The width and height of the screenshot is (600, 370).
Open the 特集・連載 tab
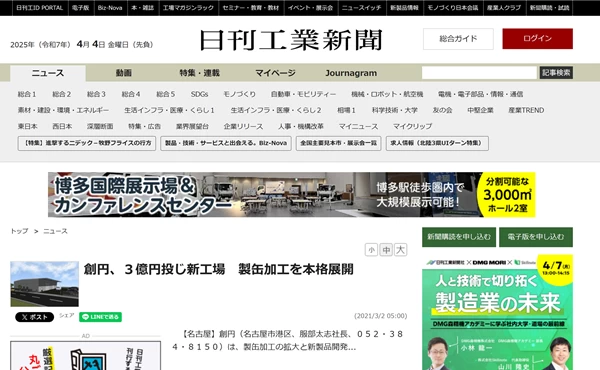(x=199, y=73)
